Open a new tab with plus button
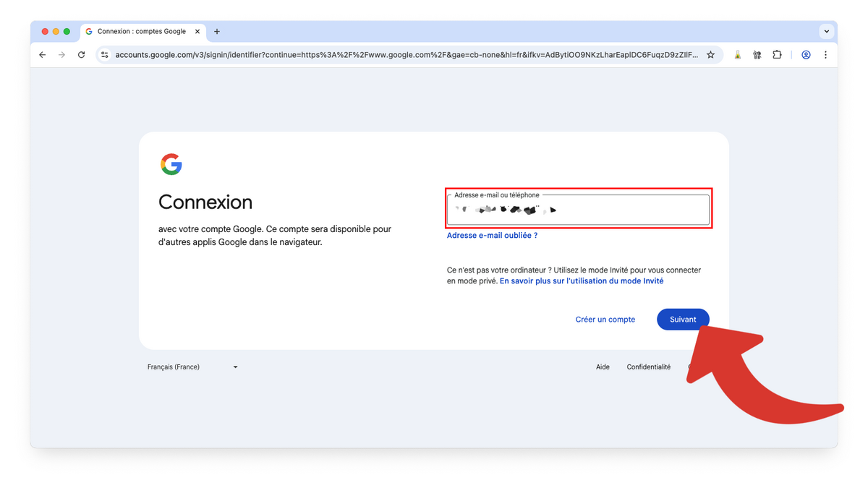868x488 pixels. tap(216, 32)
